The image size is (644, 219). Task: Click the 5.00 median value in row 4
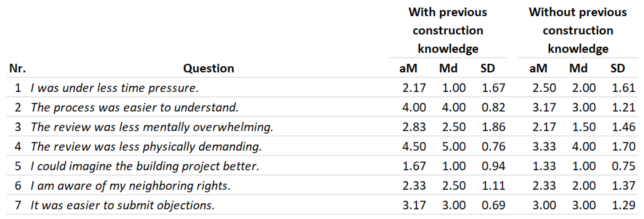coord(454,146)
